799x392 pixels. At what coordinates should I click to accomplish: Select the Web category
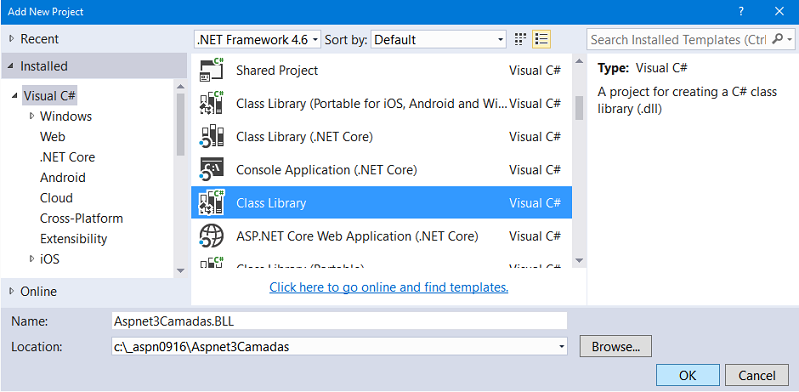(52, 137)
